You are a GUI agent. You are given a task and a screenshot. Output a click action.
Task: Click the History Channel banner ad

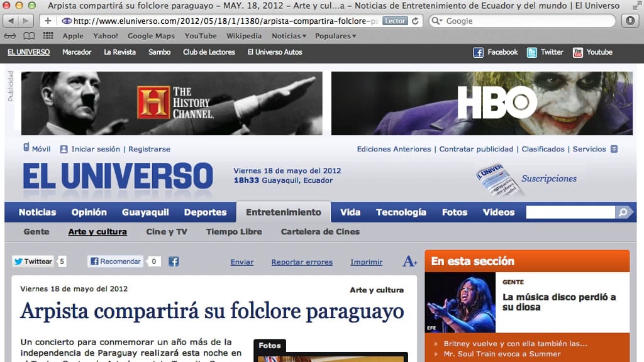coord(172,104)
